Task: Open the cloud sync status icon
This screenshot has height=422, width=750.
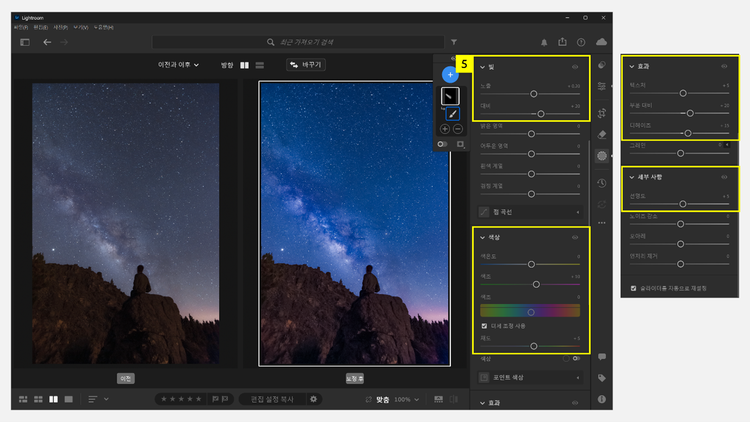Action: [602, 43]
